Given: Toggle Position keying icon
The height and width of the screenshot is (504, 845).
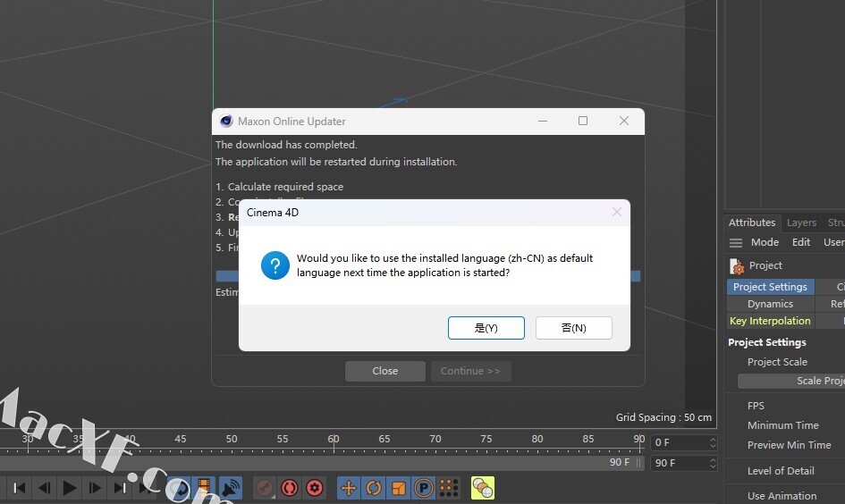Looking at the screenshot, I should tap(349, 489).
